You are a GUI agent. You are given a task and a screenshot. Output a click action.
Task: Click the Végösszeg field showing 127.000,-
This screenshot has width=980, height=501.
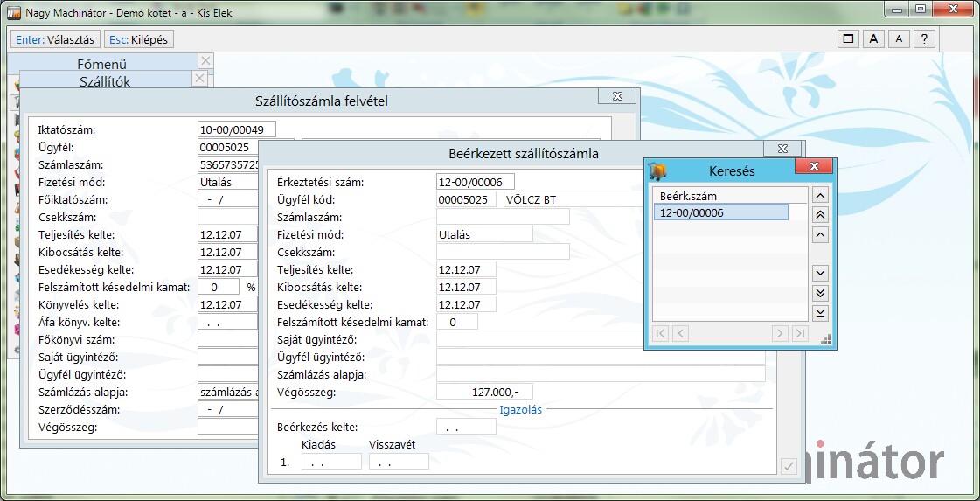click(x=484, y=392)
